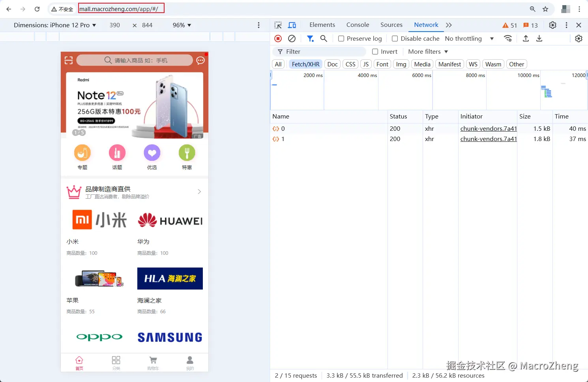Screen dimensions: 588x382
Task: Enable the Preserve log checkbox
Action: click(x=341, y=38)
